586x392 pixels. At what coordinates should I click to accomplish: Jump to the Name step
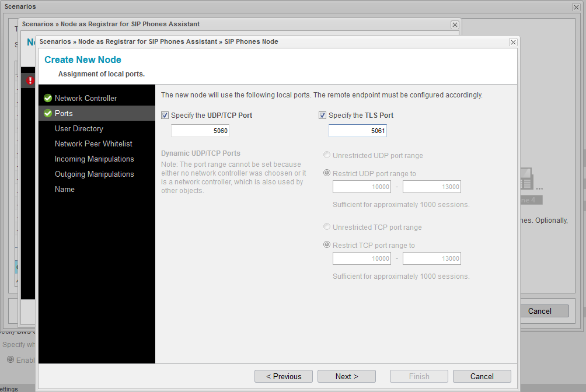click(x=65, y=190)
